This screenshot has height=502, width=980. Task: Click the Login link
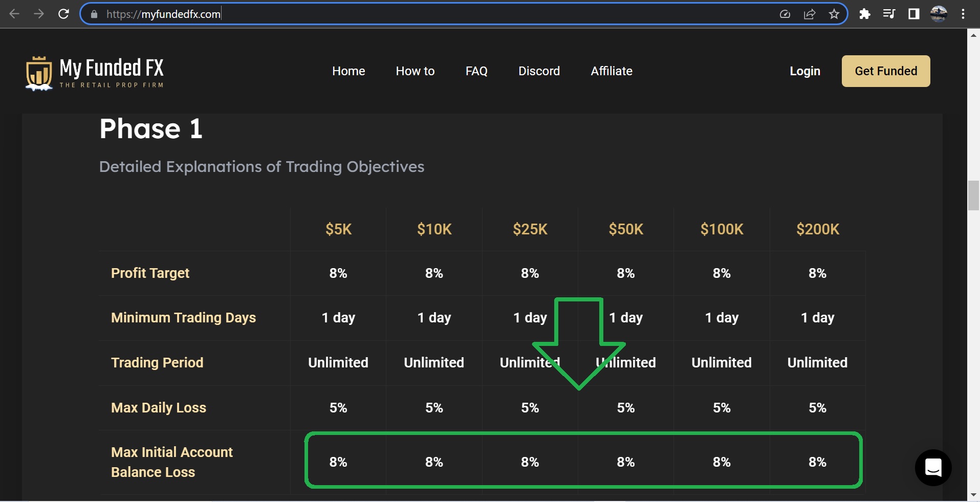tap(804, 71)
